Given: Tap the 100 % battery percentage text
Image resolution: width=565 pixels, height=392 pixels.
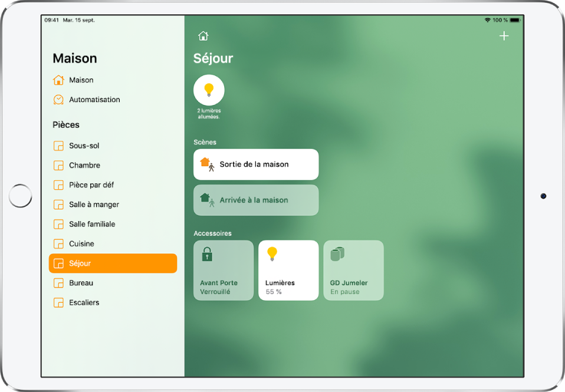Looking at the screenshot, I should click(500, 20).
